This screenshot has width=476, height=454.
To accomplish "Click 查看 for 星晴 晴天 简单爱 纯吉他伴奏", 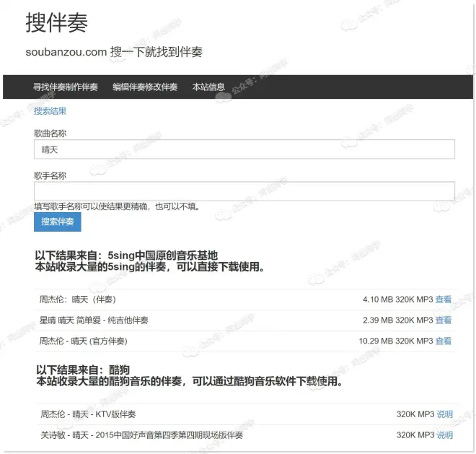I will 444,320.
